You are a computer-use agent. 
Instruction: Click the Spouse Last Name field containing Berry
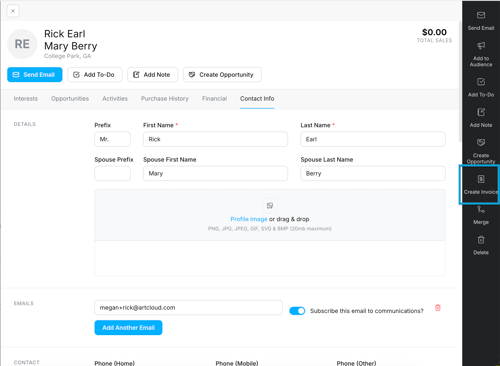click(x=373, y=173)
